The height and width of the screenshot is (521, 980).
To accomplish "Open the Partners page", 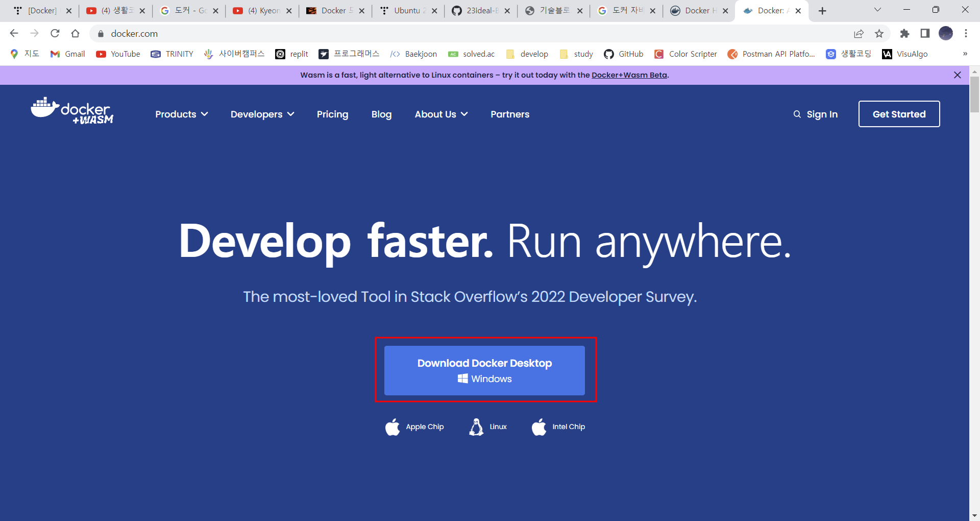I will 510,114.
